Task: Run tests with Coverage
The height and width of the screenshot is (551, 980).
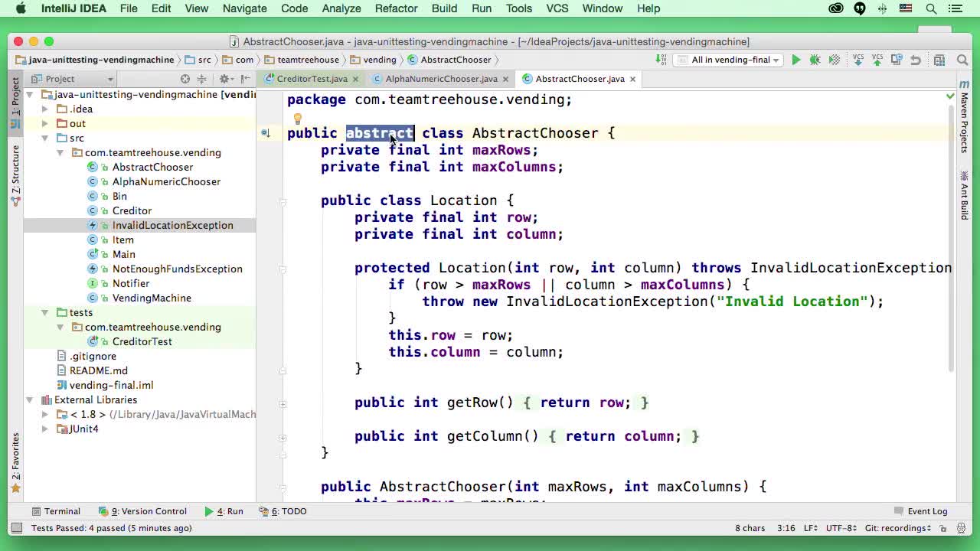Action: coord(832,59)
